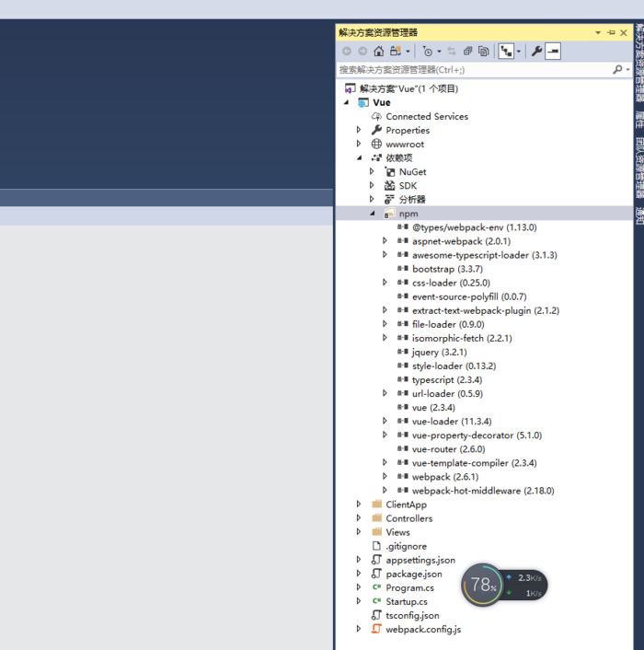
Task: Select vue-router (2.6.0) package
Action: 449,449
